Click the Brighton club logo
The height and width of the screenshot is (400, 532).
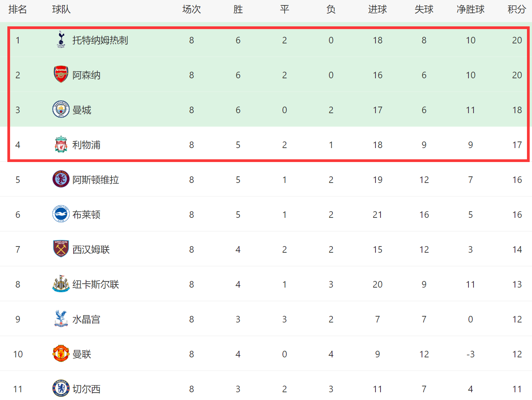pos(61,214)
